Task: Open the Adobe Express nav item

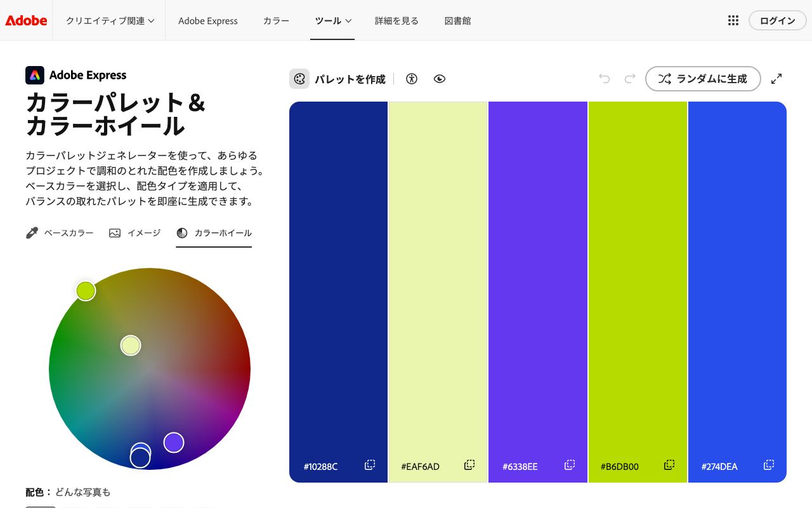Action: pos(208,20)
